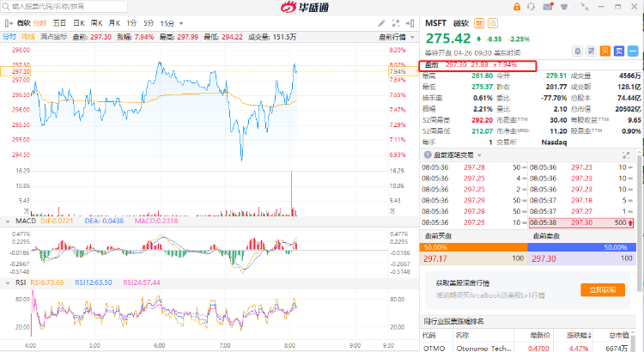Image resolution: width=644 pixels, height=352 pixels.
Task: Click the pre-market ask price 297.30 in 盘前卖盘
Action: (x=544, y=258)
